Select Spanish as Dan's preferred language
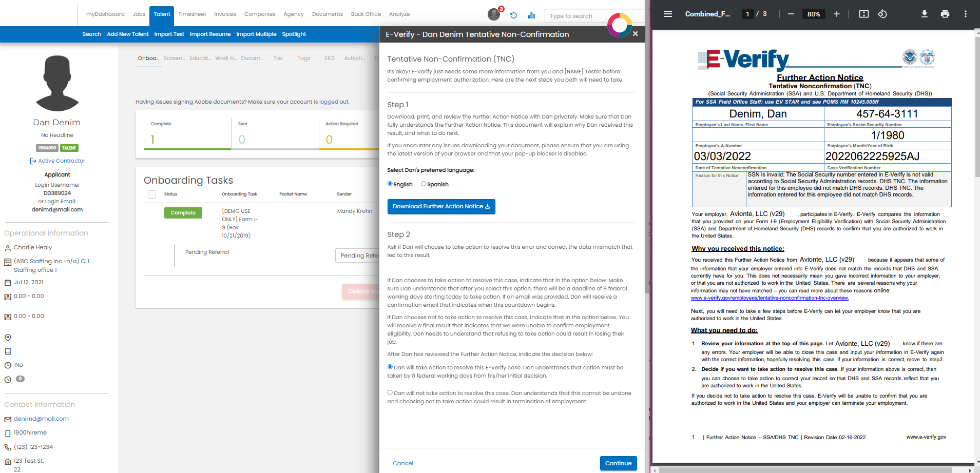The image size is (980, 473). point(424,184)
